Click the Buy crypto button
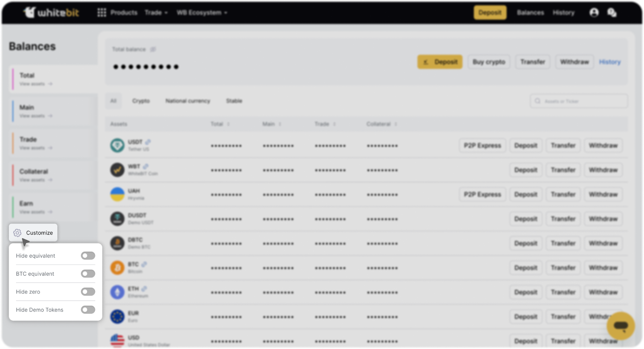Image resolution: width=644 pixels, height=349 pixels. pos(489,62)
